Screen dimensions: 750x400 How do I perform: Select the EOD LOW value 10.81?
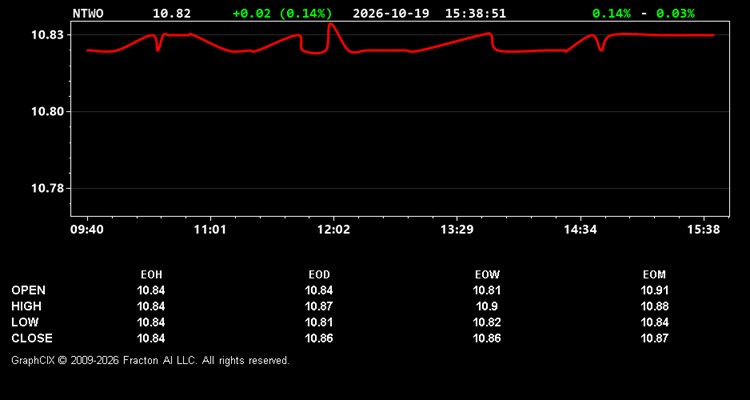(x=319, y=322)
